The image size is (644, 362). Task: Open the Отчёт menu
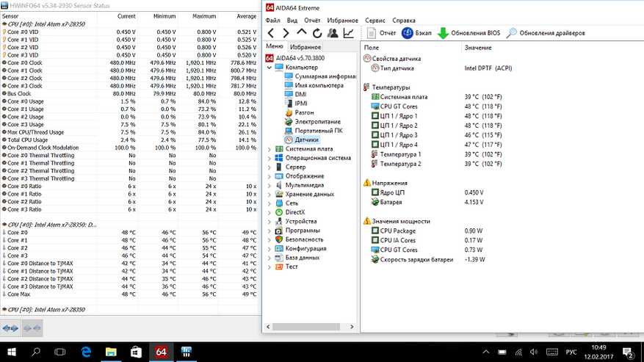(x=312, y=20)
